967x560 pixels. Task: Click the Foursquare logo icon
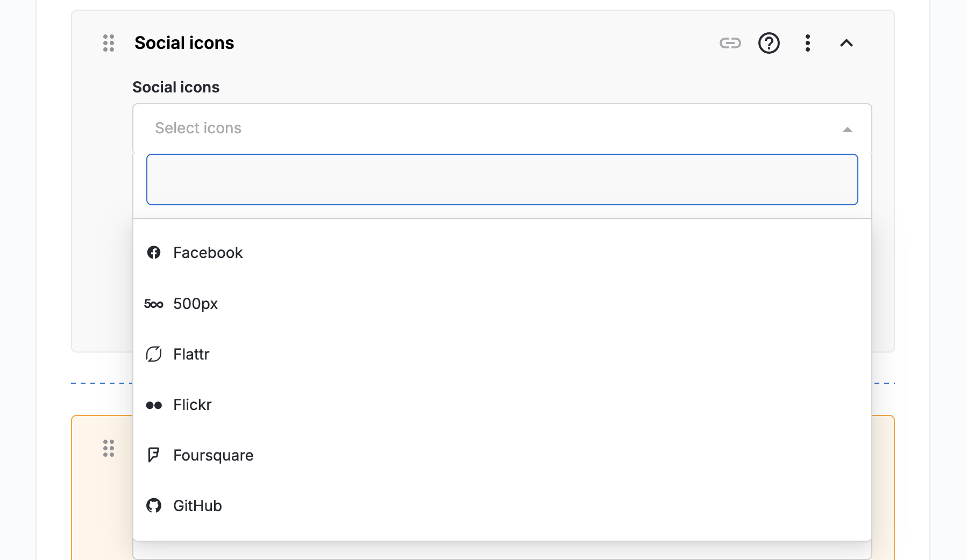[154, 455]
